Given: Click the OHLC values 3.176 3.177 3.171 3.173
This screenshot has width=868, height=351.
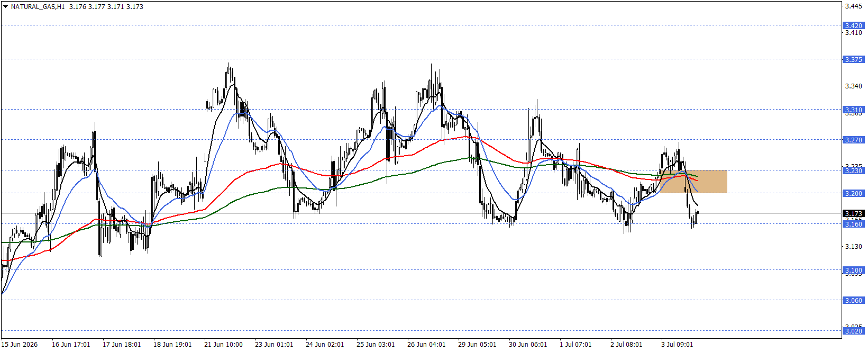Looking at the screenshot, I should pos(106,7).
